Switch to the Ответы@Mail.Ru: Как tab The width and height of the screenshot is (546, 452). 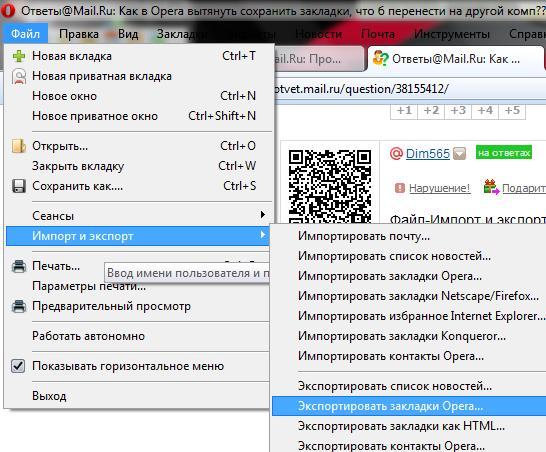454,59
